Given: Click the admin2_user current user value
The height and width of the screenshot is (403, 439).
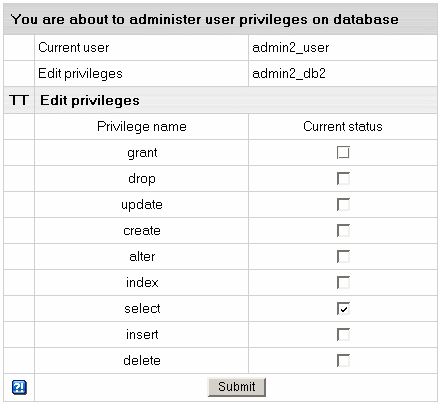Looking at the screenshot, I should (x=291, y=48).
